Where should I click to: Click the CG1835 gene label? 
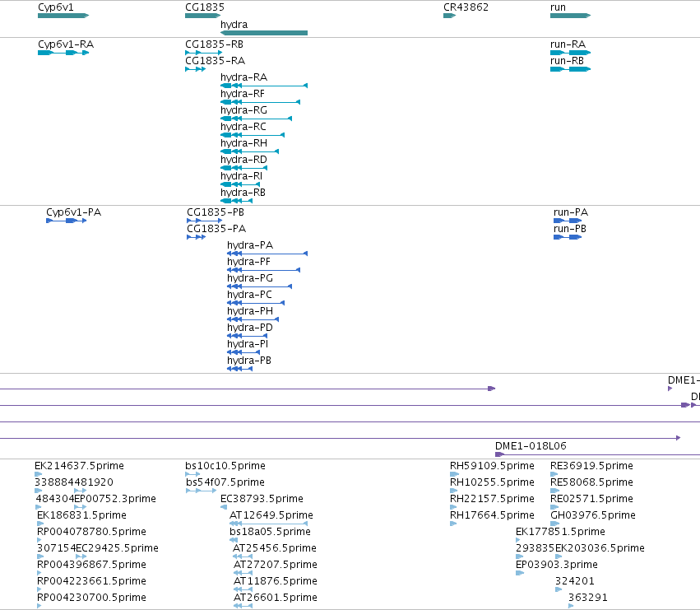[x=205, y=7]
